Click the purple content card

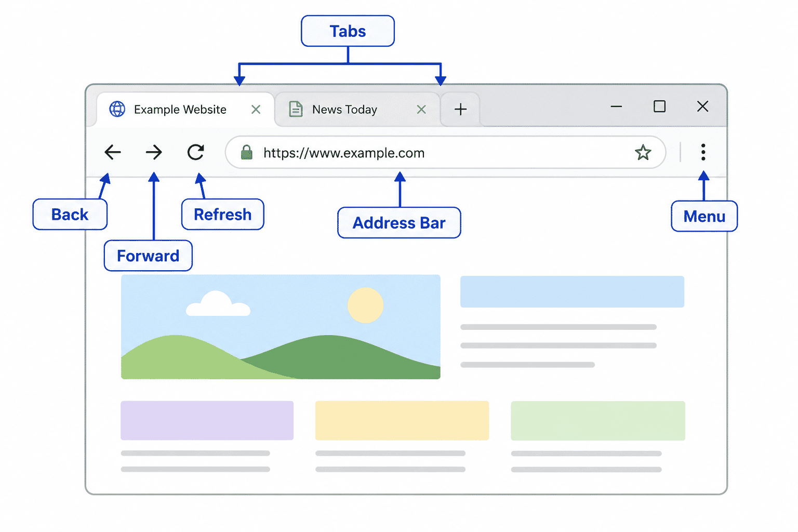coord(207,420)
